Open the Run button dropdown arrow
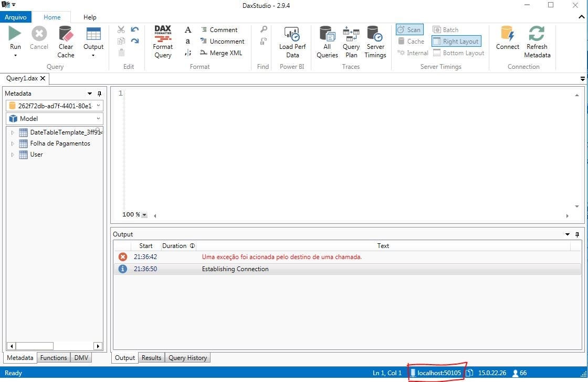 pos(15,56)
